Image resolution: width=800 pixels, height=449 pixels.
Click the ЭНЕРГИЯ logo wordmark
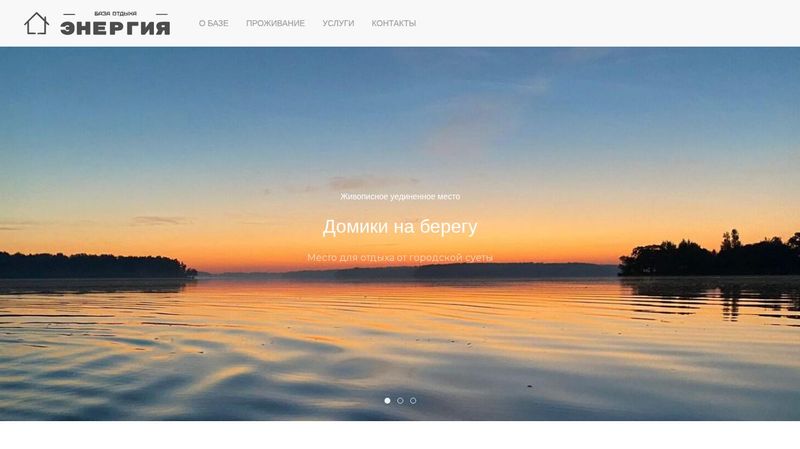click(x=115, y=28)
